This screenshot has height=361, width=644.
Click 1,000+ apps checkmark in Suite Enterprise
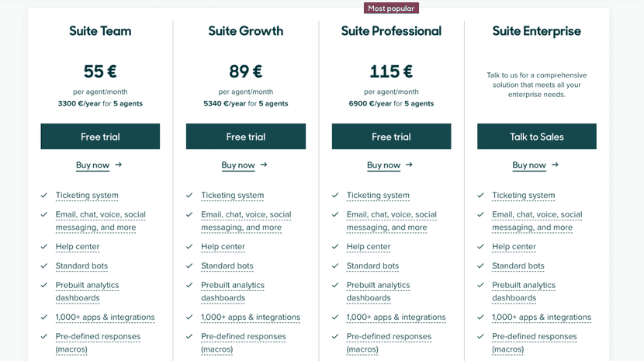point(481,318)
